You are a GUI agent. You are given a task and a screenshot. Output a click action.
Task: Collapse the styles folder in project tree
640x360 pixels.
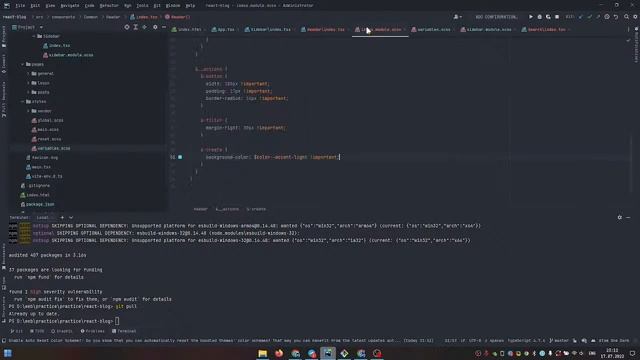pyautogui.click(x=23, y=102)
